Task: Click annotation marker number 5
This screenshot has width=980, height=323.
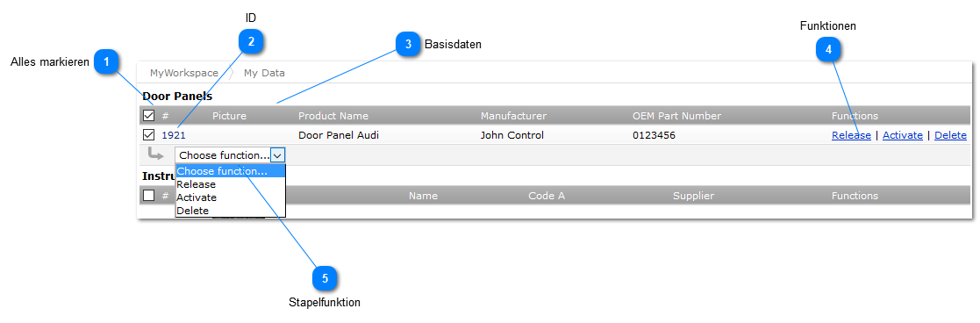Action: 325,278
